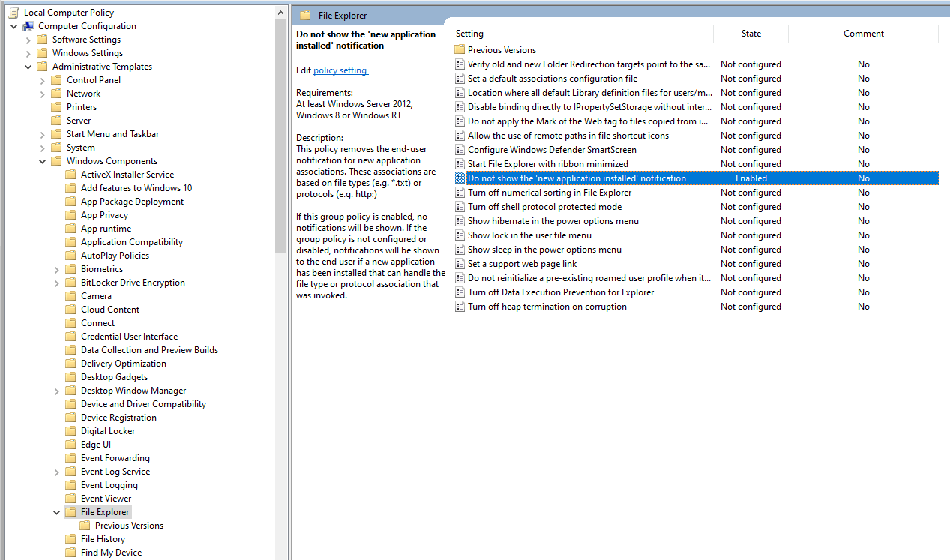
Task: Expand the Start Menu and Taskbar node
Action: click(43, 134)
